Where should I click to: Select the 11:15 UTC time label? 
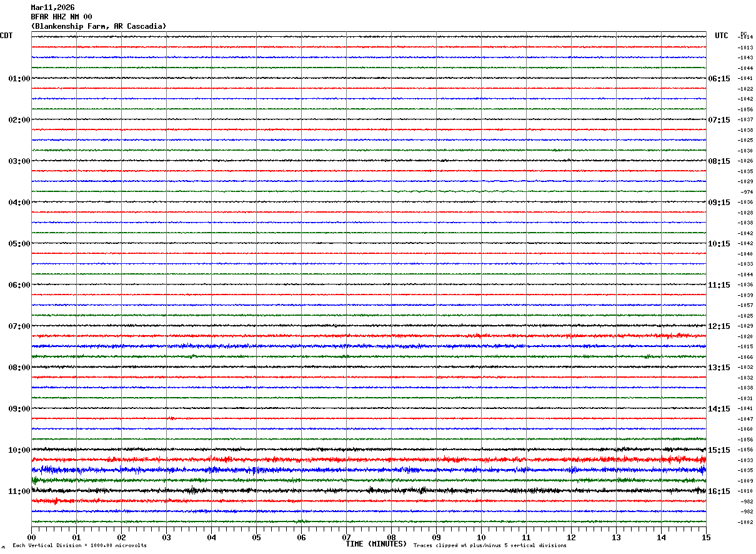pyautogui.click(x=719, y=285)
